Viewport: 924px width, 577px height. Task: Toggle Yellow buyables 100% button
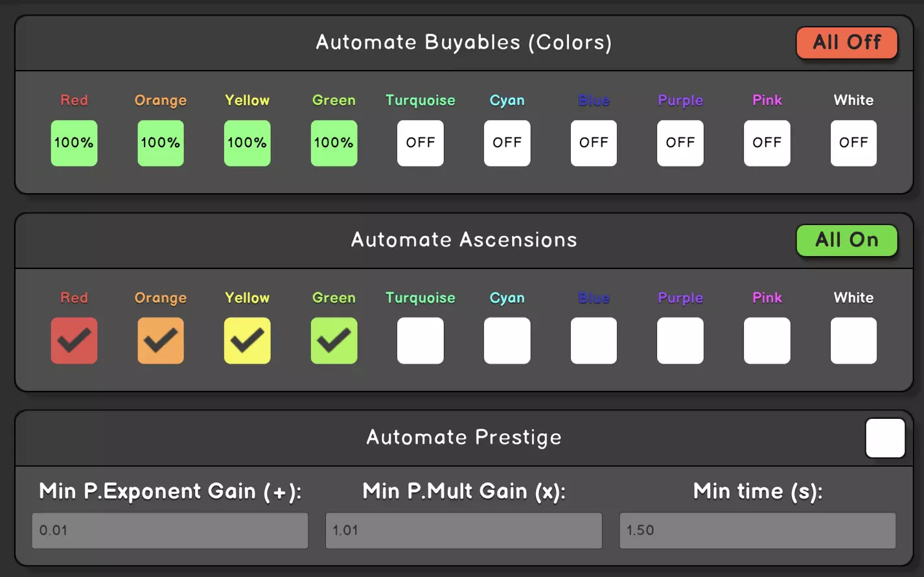pos(248,143)
